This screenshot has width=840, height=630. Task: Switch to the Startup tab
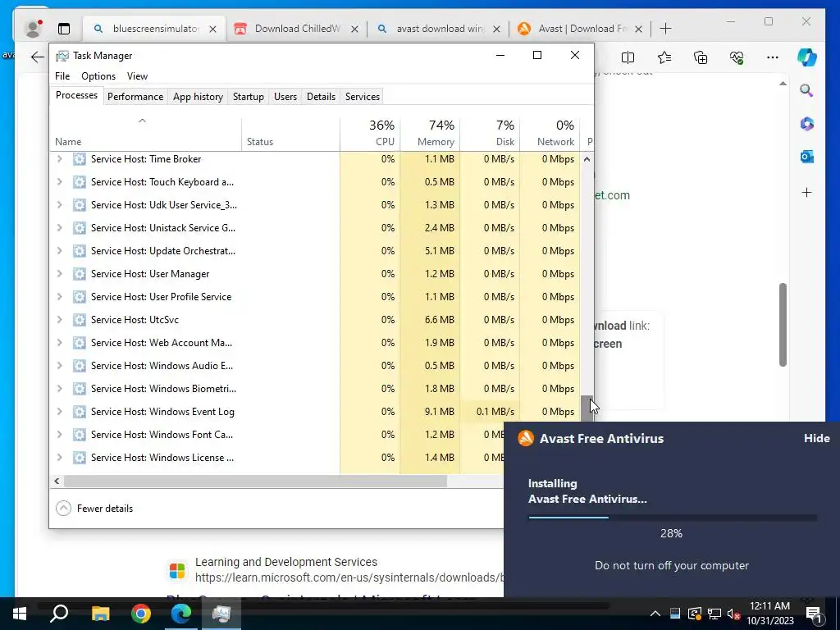coord(248,97)
